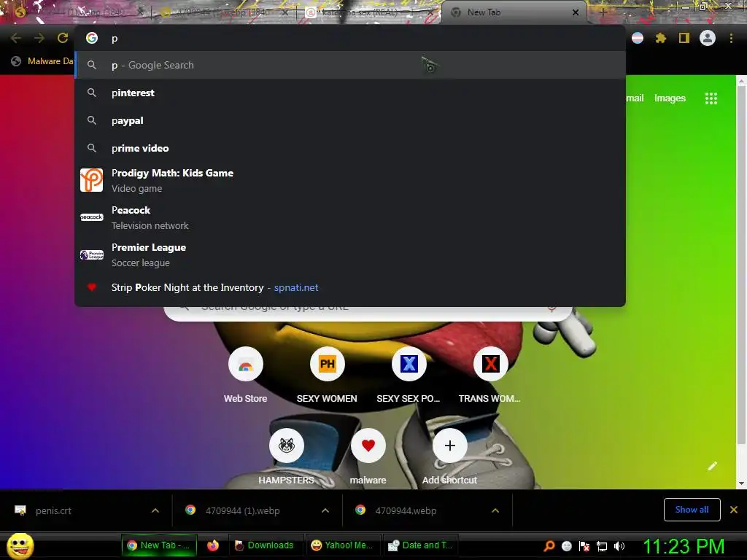
Task: Open the HAMPSTERS shortcut icon
Action: pyautogui.click(x=286, y=446)
